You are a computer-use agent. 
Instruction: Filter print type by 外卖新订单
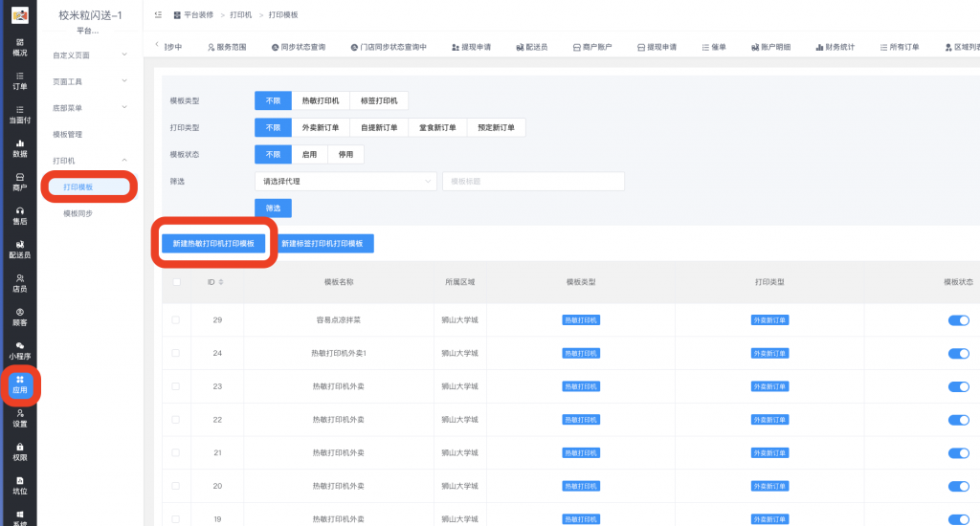(x=321, y=127)
